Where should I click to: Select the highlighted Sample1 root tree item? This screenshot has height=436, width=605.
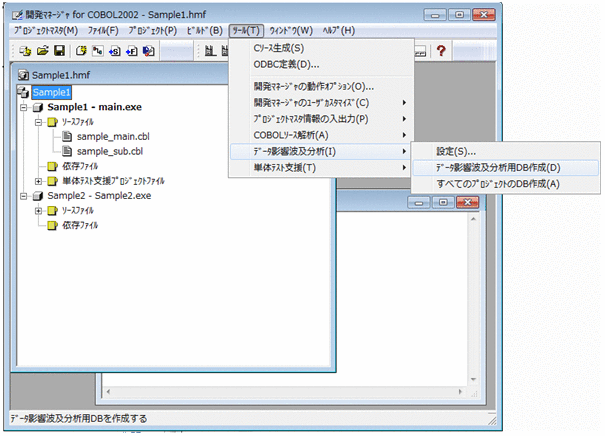tap(51, 92)
